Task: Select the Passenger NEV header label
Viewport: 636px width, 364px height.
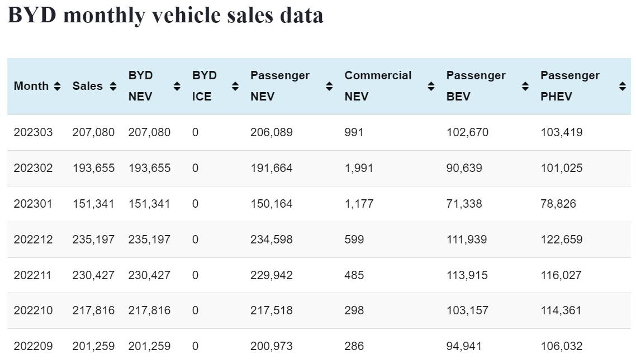Action: tap(279, 86)
